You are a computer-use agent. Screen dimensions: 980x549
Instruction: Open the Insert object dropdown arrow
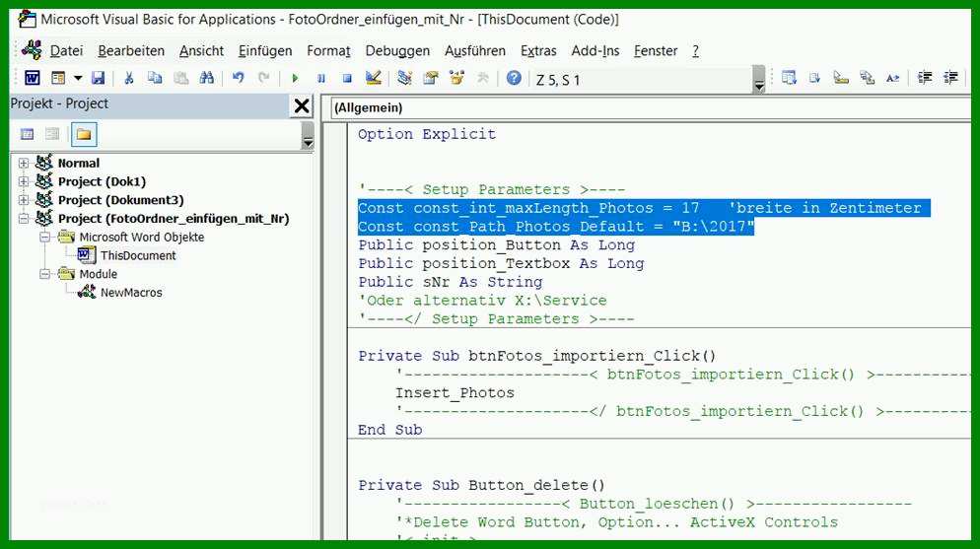pos(78,78)
